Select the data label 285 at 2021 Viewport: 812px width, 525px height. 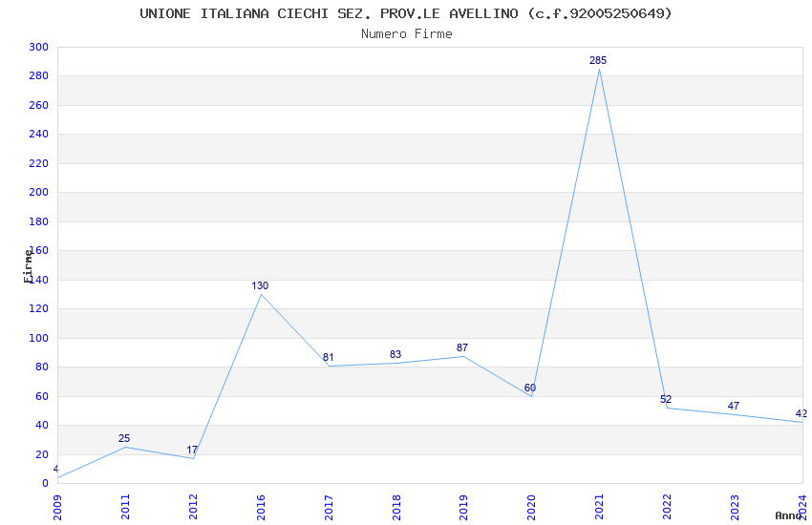click(598, 60)
